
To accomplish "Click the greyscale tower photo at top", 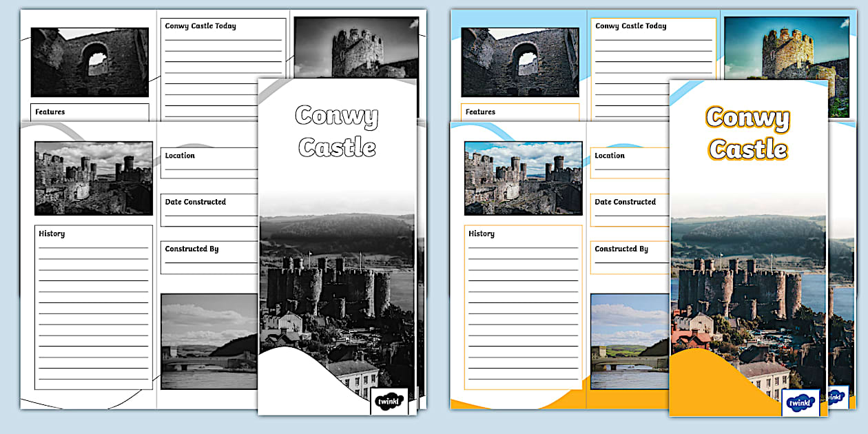I will click(356, 47).
